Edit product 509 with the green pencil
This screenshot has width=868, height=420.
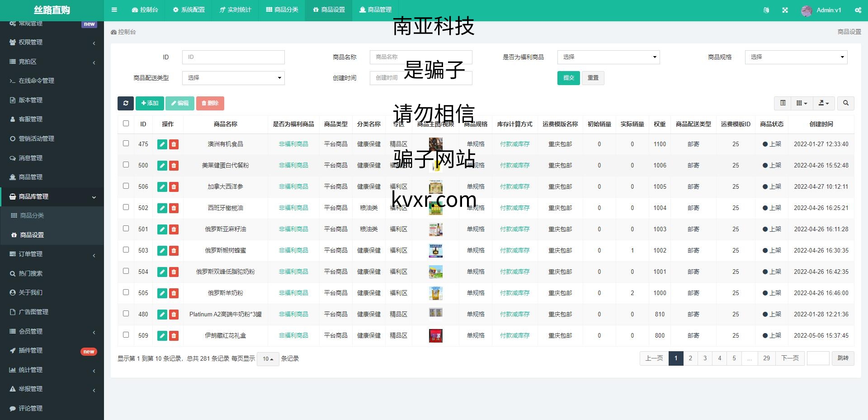[x=162, y=336]
